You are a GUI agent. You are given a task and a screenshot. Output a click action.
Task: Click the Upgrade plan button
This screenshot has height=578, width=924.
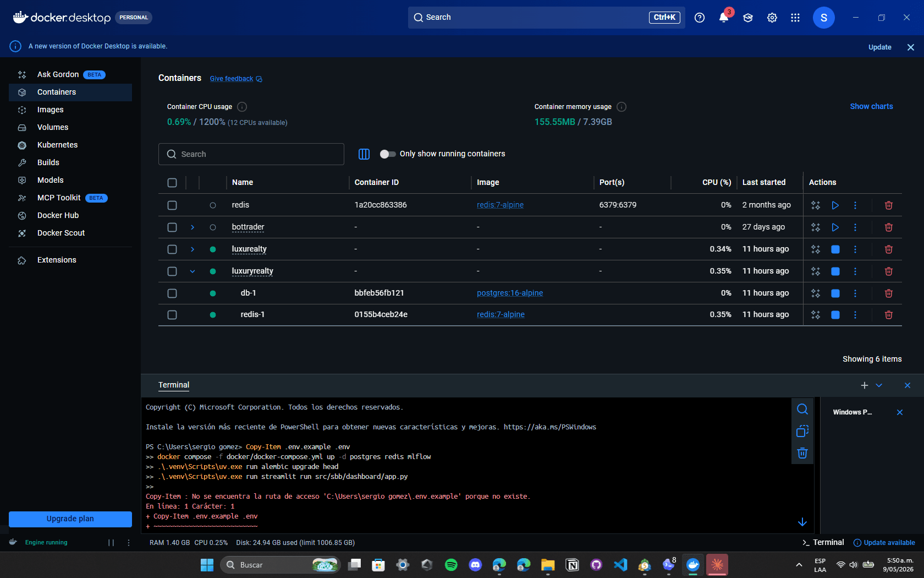coord(70,519)
